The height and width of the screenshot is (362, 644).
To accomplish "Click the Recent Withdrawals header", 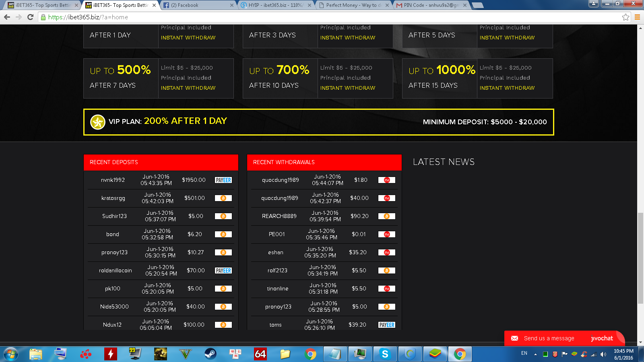I will (x=324, y=162).
